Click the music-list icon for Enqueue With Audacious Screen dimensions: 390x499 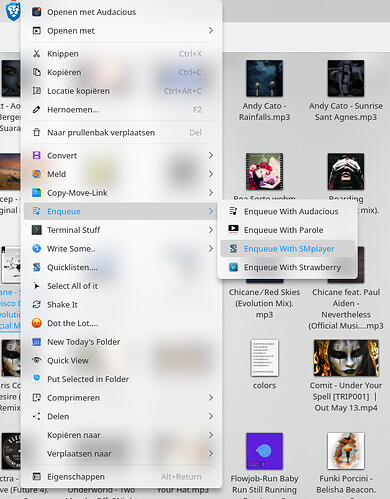pyautogui.click(x=233, y=211)
